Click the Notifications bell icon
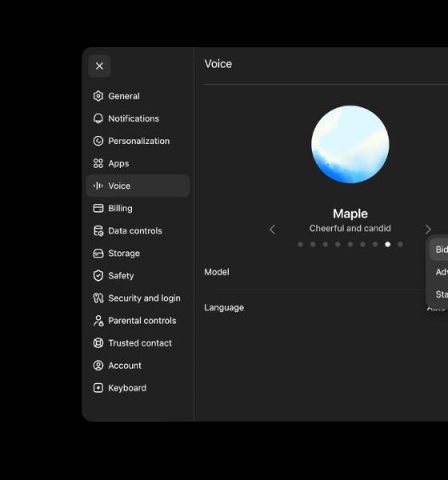This screenshot has width=448, height=480. pyautogui.click(x=98, y=118)
